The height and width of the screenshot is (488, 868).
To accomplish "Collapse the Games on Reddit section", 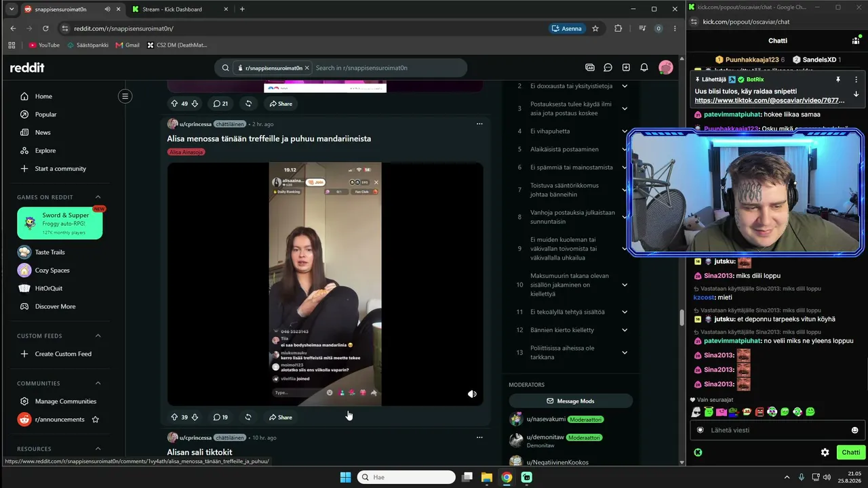I will click(x=98, y=197).
